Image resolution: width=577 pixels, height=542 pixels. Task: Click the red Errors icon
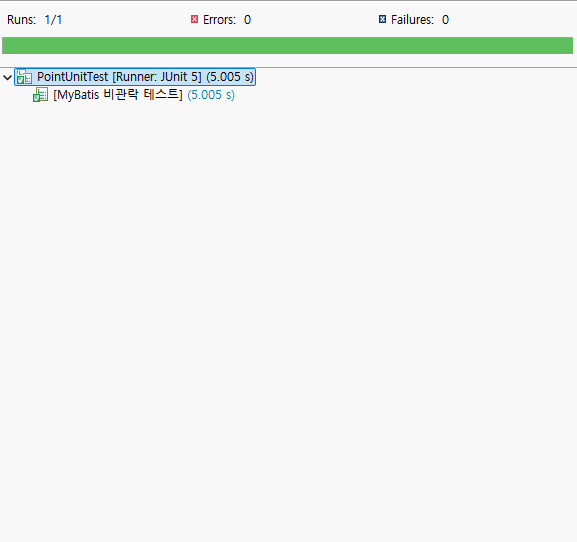click(194, 19)
